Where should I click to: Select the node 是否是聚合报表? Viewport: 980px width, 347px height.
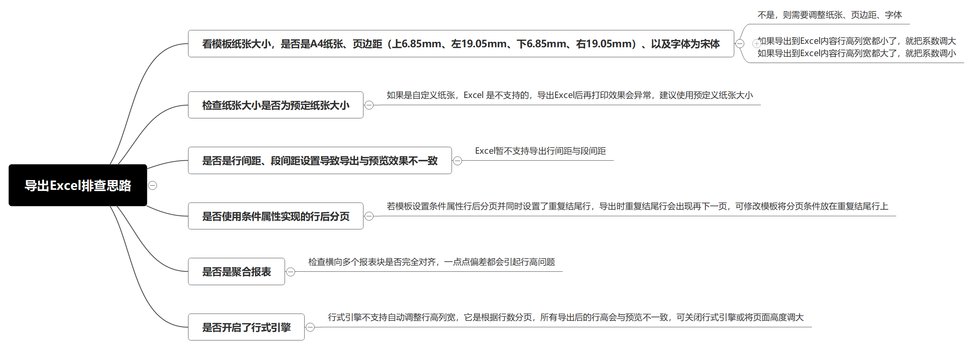236,271
